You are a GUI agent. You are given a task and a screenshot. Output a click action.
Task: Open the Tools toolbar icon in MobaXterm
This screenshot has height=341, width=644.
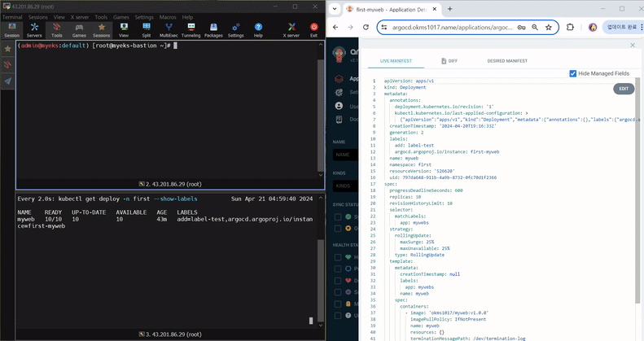[x=57, y=30]
